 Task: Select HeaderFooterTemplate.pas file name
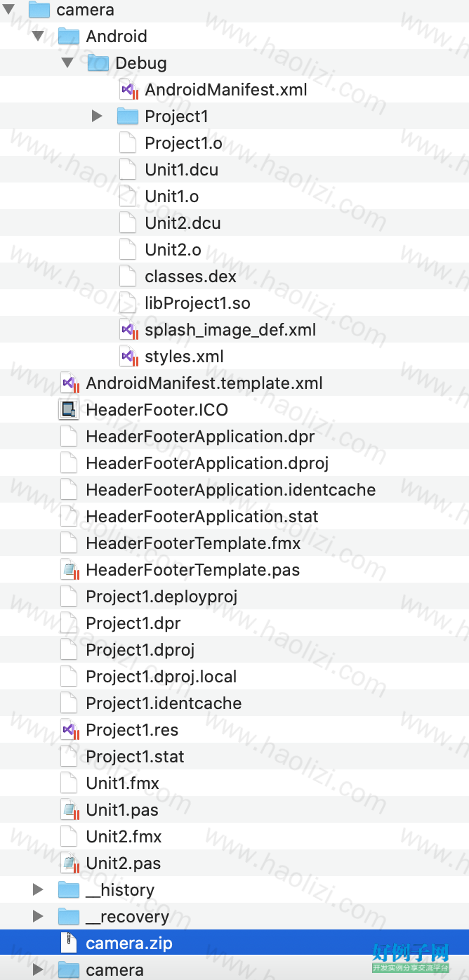click(x=192, y=570)
